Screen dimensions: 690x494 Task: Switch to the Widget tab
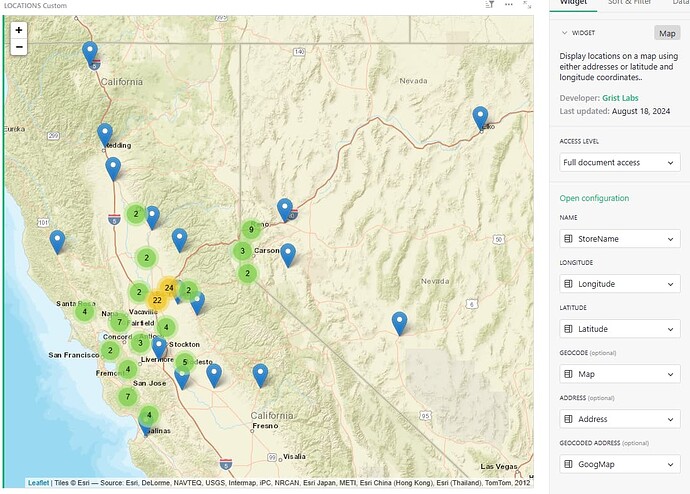tap(573, 3)
